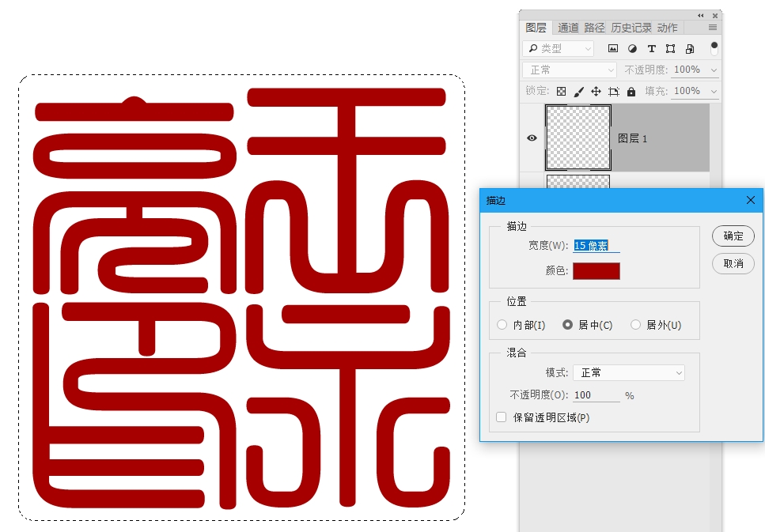Open the layer filter 类型 dropdown
This screenshot has height=532, width=765.
coord(559,48)
